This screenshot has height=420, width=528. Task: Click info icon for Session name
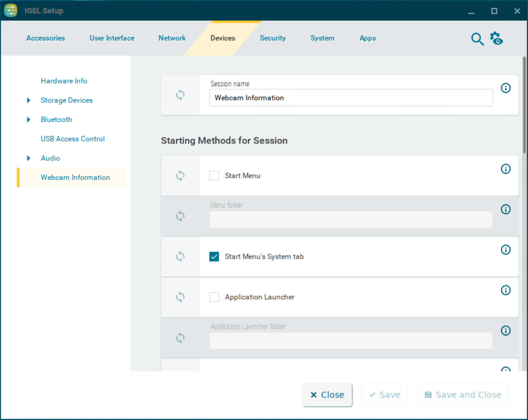point(506,88)
